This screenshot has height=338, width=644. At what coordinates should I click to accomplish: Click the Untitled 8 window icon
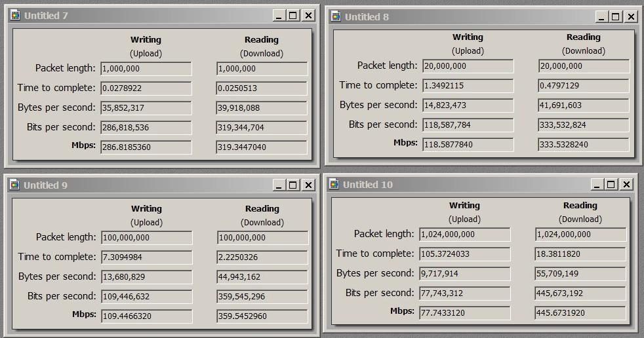(x=336, y=17)
